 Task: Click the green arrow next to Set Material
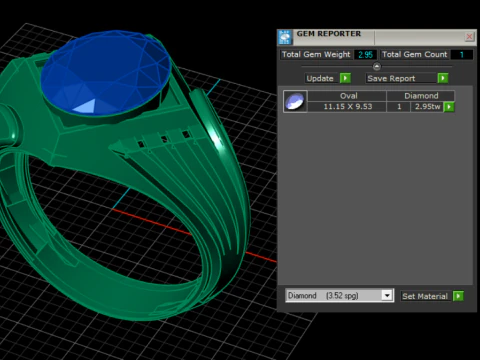click(458, 296)
